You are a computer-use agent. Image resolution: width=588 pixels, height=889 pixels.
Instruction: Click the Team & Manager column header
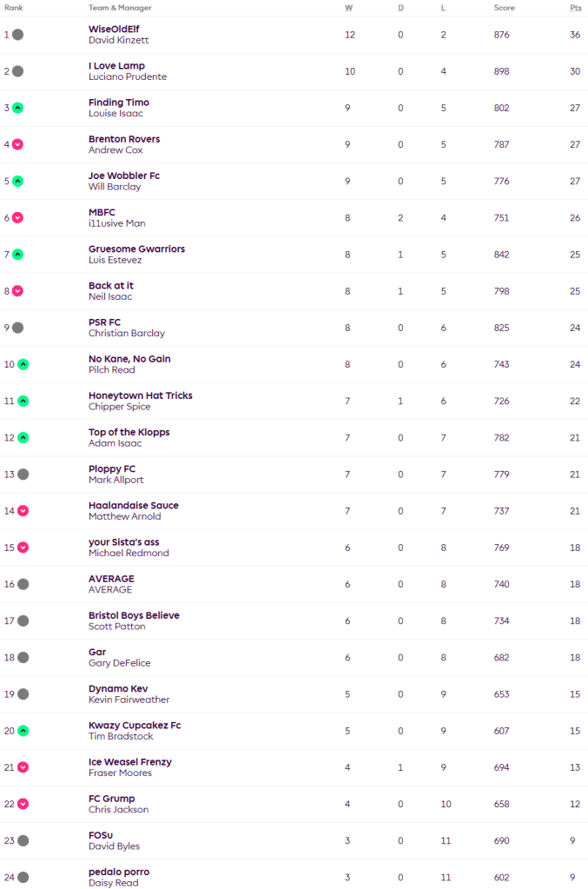(x=119, y=8)
